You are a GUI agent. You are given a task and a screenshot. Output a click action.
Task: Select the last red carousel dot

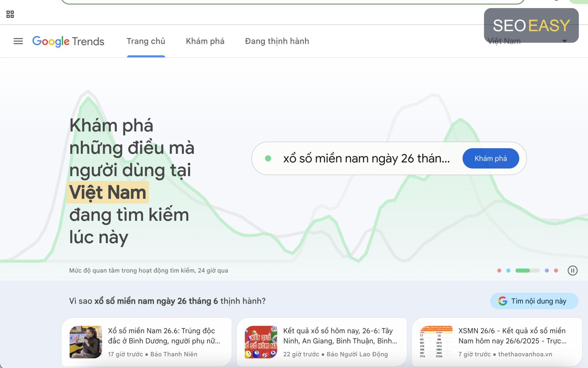556,270
